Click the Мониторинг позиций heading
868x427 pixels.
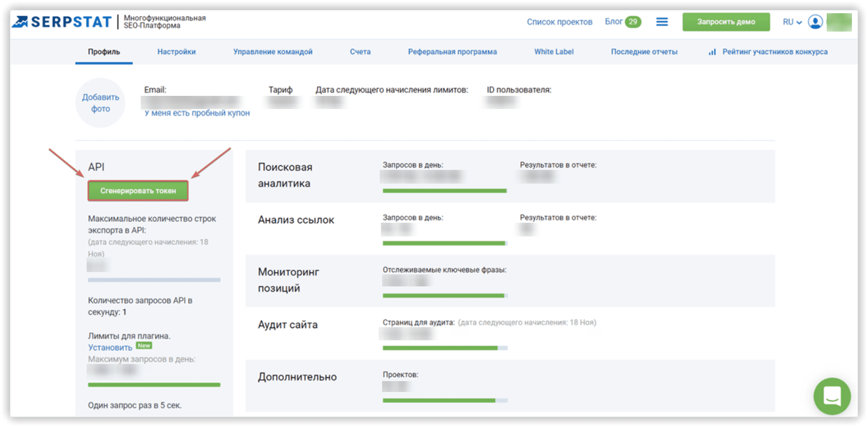(289, 280)
